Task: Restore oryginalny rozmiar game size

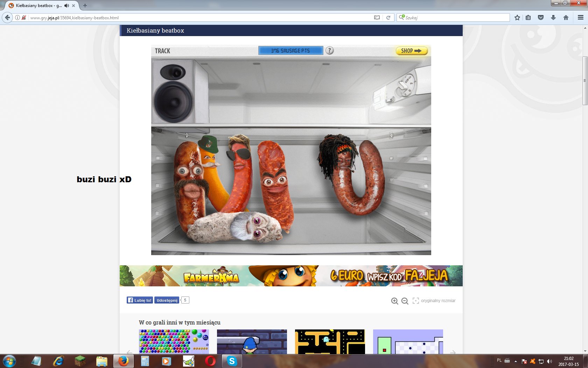Action: (x=434, y=301)
